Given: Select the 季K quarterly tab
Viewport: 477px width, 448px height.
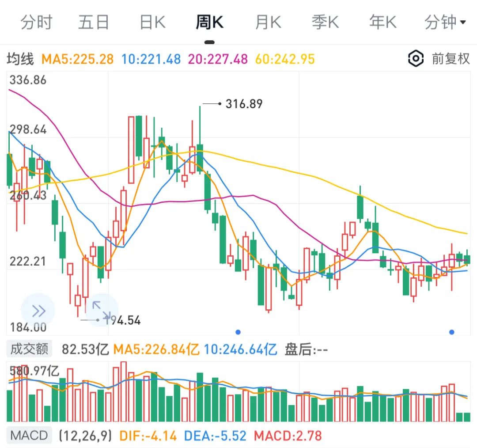Looking at the screenshot, I should click(x=325, y=22).
